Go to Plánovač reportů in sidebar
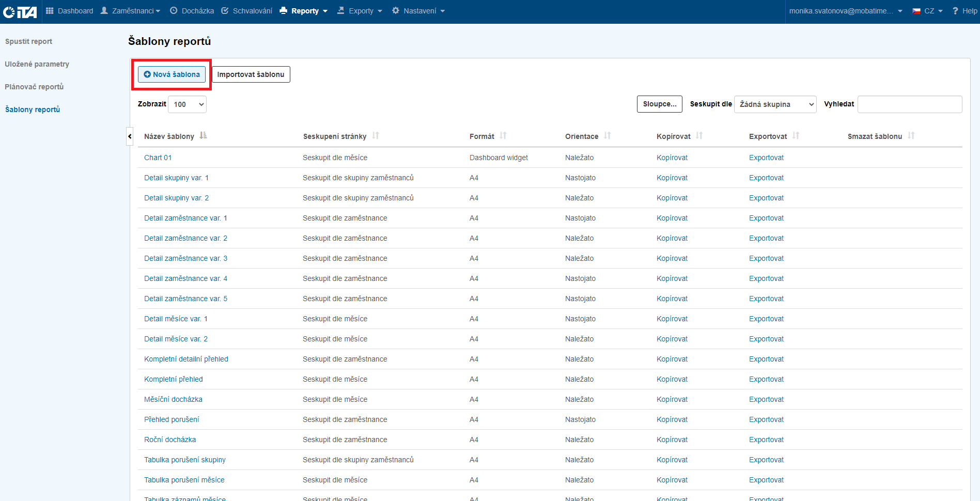This screenshot has width=980, height=501. click(34, 87)
